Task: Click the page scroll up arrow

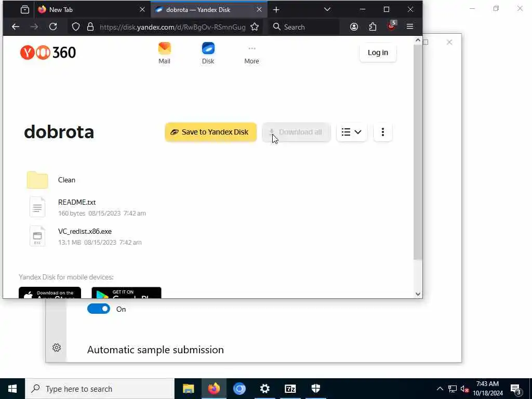Action: click(x=418, y=40)
